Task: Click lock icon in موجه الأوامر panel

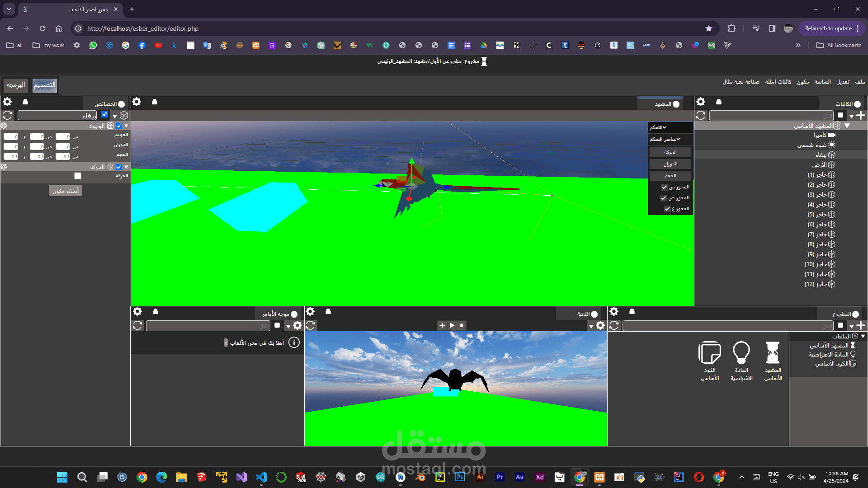Action: coord(156,311)
